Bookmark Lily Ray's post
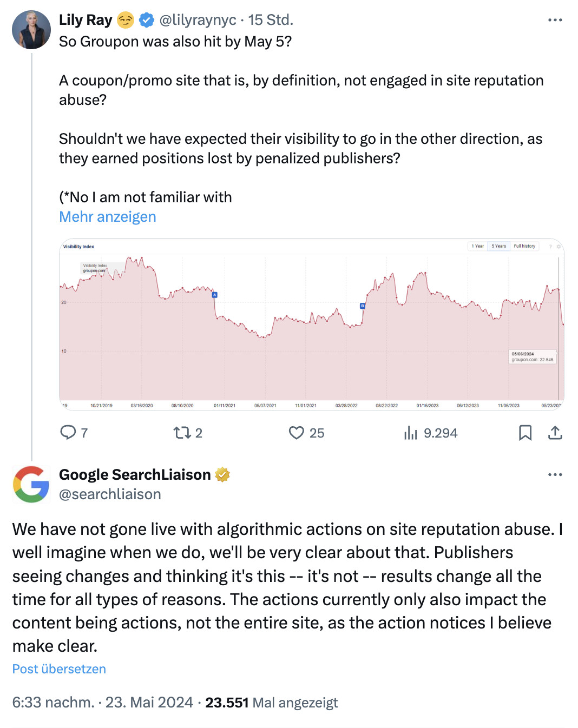578x728 pixels. (525, 433)
